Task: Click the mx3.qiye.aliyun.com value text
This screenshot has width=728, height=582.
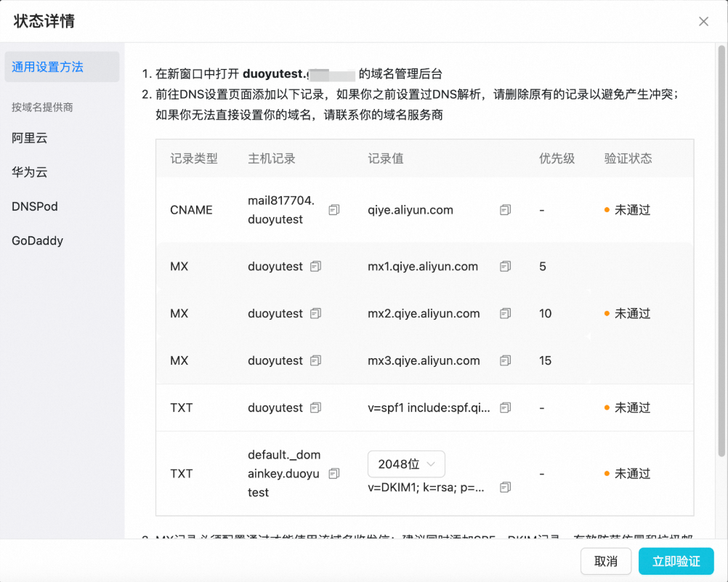Action: [x=424, y=360]
